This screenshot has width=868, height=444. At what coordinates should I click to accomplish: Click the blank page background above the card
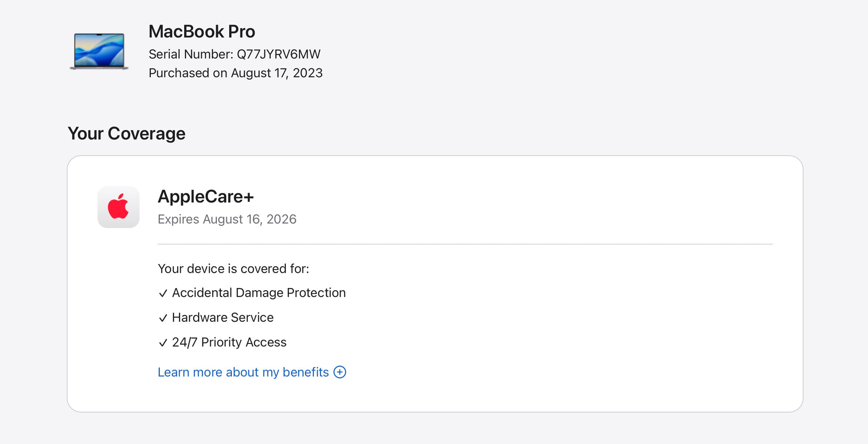click(535, 89)
